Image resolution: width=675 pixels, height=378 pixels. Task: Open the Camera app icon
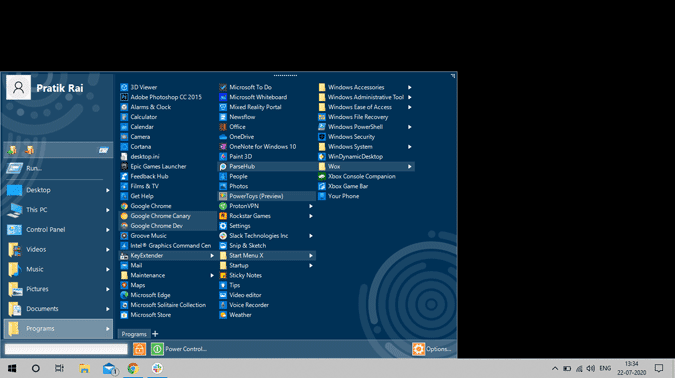pos(124,137)
